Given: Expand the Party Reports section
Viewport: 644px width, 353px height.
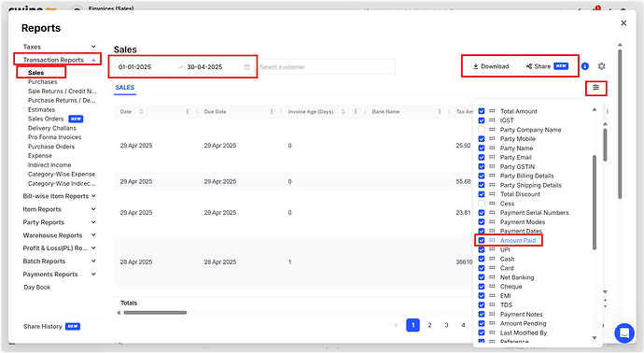Looking at the screenshot, I should tap(60, 222).
